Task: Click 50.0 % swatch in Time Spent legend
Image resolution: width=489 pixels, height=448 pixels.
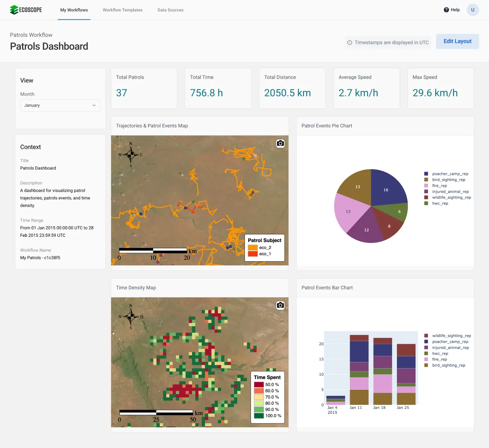Action: pyautogui.click(x=259, y=384)
